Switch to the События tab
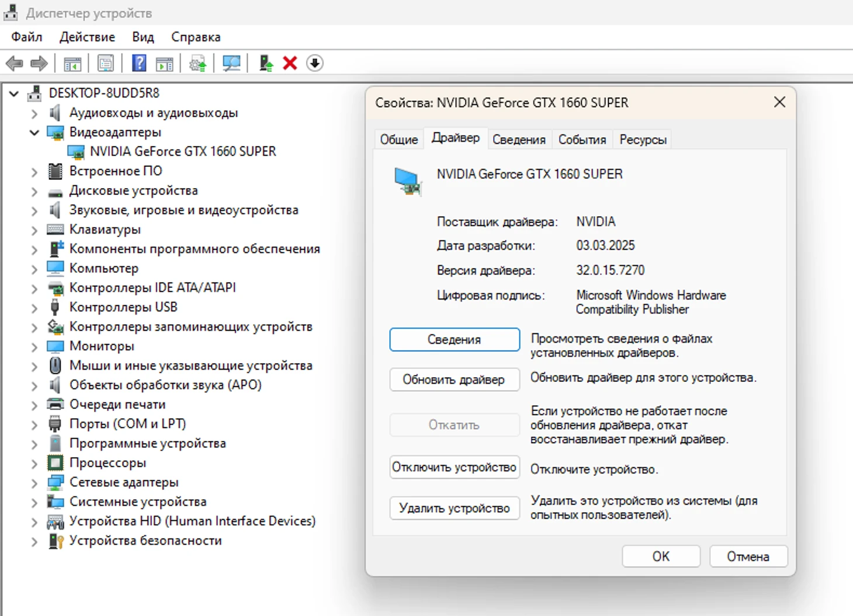This screenshot has height=616, width=853. coord(582,140)
